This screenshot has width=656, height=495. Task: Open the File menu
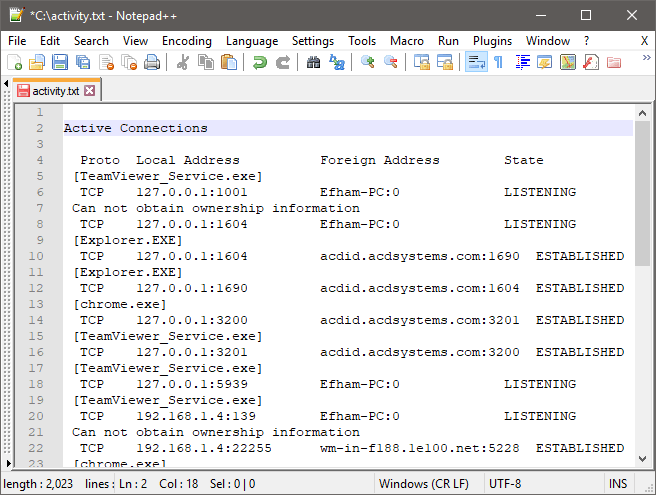[x=17, y=41]
